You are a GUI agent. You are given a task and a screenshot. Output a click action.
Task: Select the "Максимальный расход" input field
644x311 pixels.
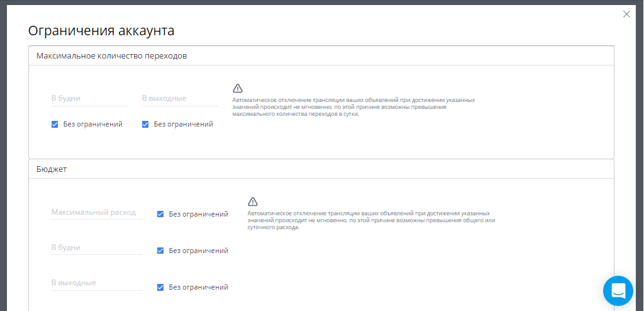(x=96, y=213)
